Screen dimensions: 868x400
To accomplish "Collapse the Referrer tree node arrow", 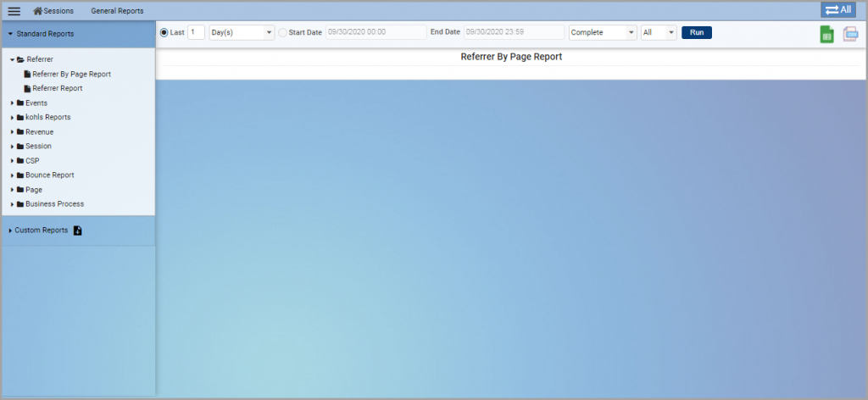I will (12, 59).
